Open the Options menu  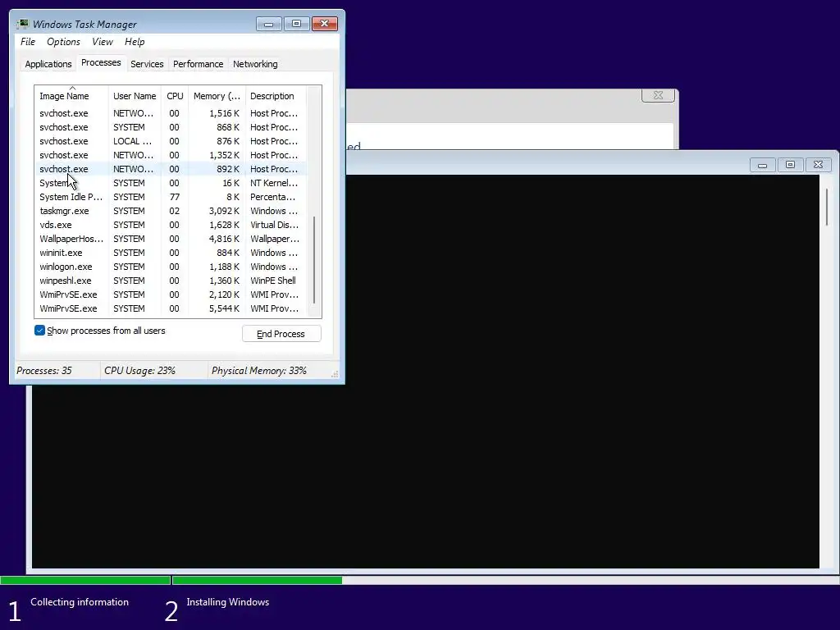click(63, 42)
